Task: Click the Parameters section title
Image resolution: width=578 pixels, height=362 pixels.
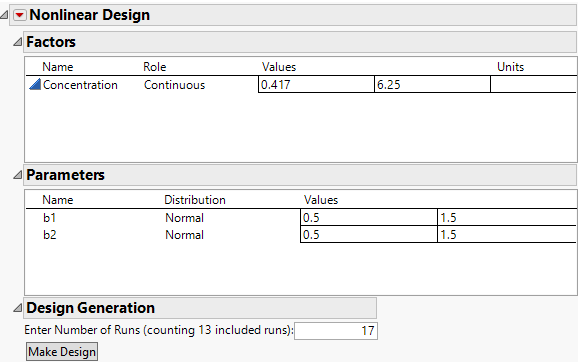Action: [65, 175]
